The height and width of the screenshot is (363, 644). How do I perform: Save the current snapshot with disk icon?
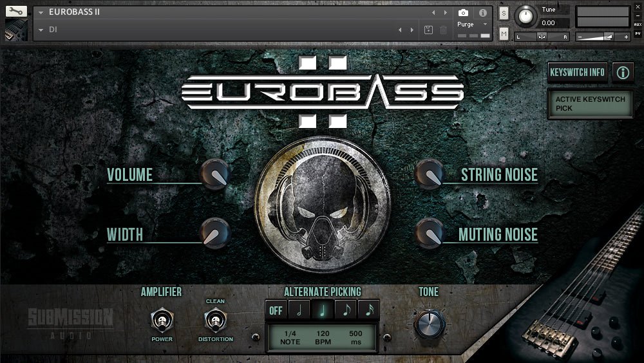[x=428, y=30]
